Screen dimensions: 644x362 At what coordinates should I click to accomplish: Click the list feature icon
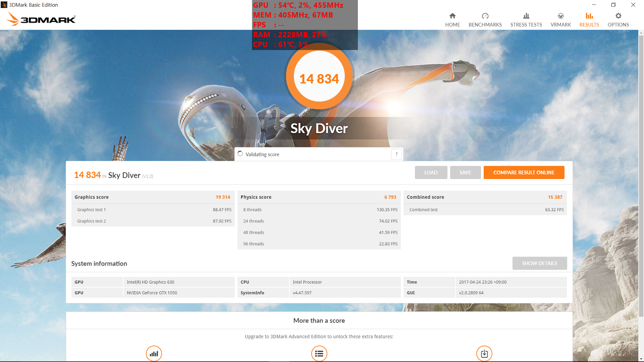click(319, 354)
